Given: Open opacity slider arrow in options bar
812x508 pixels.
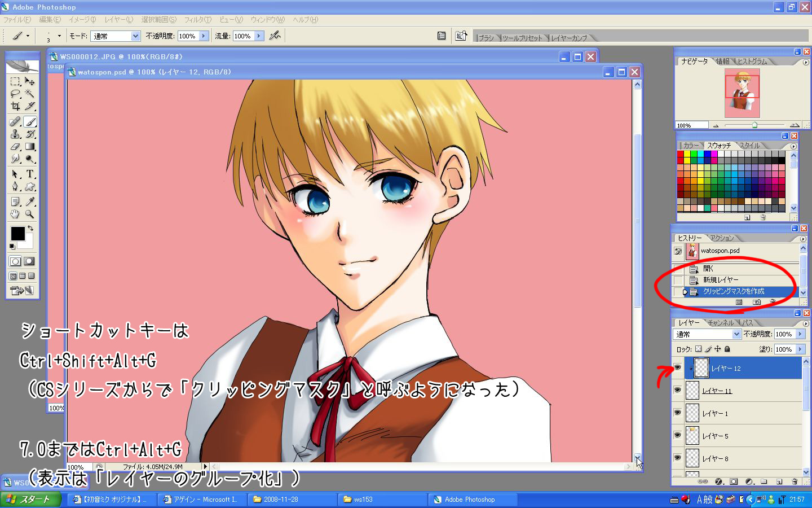Looking at the screenshot, I should tap(204, 36).
